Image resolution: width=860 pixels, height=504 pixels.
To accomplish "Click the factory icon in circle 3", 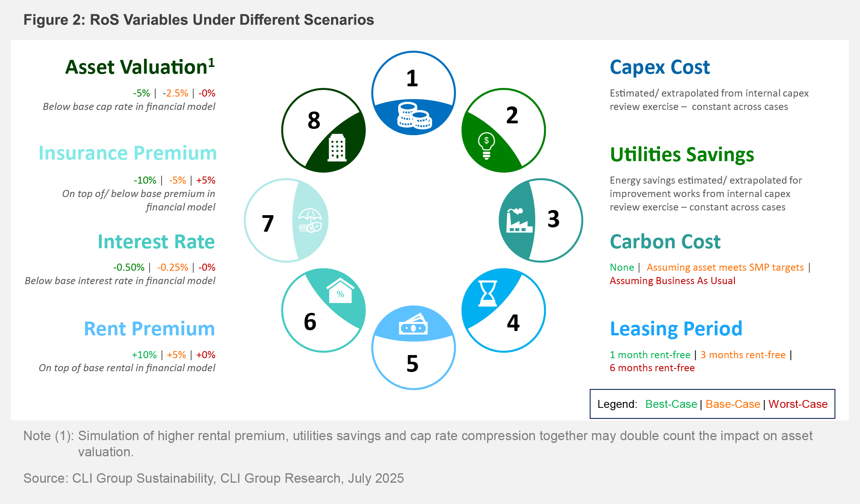I will pyautogui.click(x=519, y=220).
